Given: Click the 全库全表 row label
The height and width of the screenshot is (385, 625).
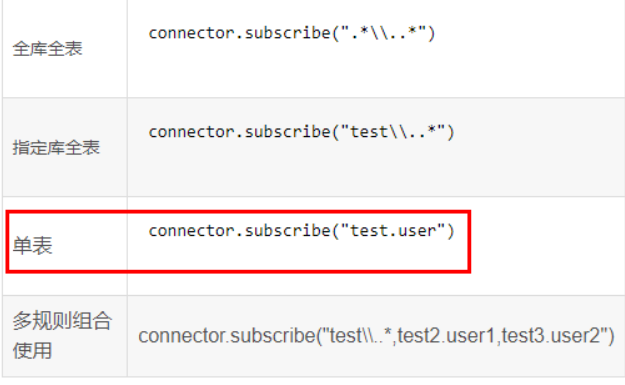Looking at the screenshot, I should [47, 49].
